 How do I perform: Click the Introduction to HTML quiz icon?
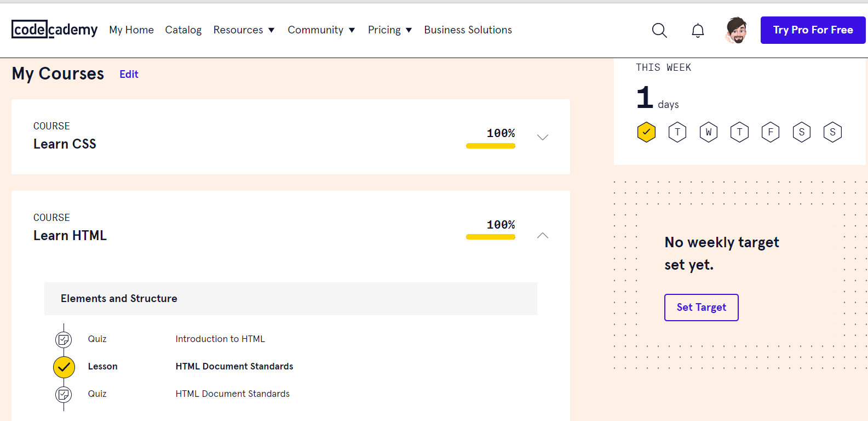pos(64,340)
